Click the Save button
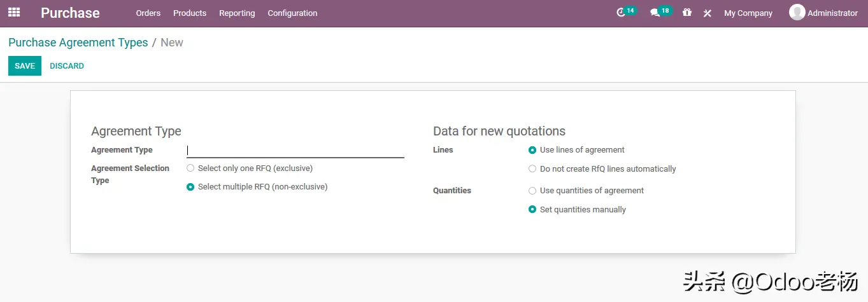The image size is (868, 302). 25,66
